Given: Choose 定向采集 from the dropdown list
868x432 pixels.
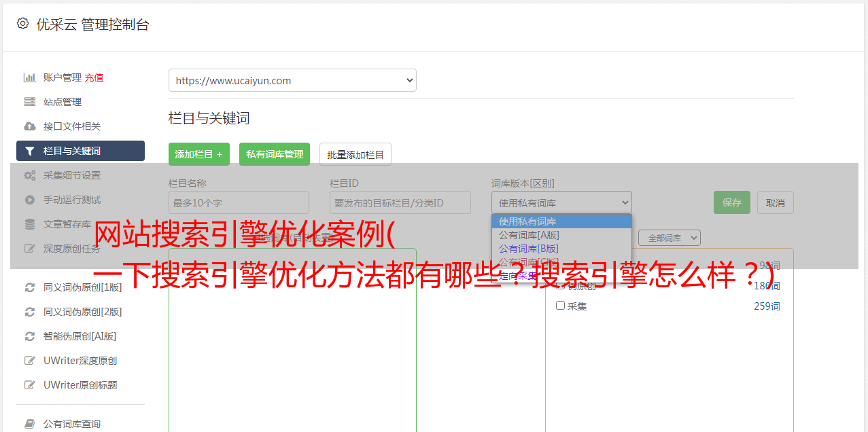Looking at the screenshot, I should tap(561, 276).
